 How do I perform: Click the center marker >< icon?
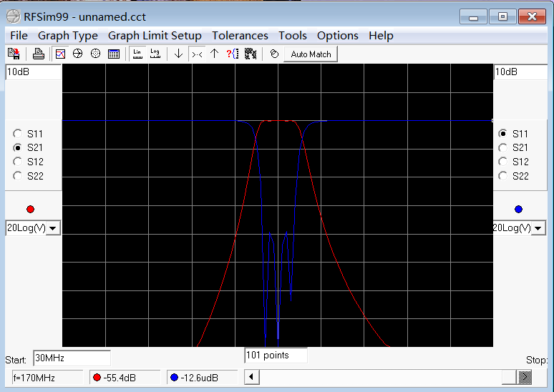(197, 54)
